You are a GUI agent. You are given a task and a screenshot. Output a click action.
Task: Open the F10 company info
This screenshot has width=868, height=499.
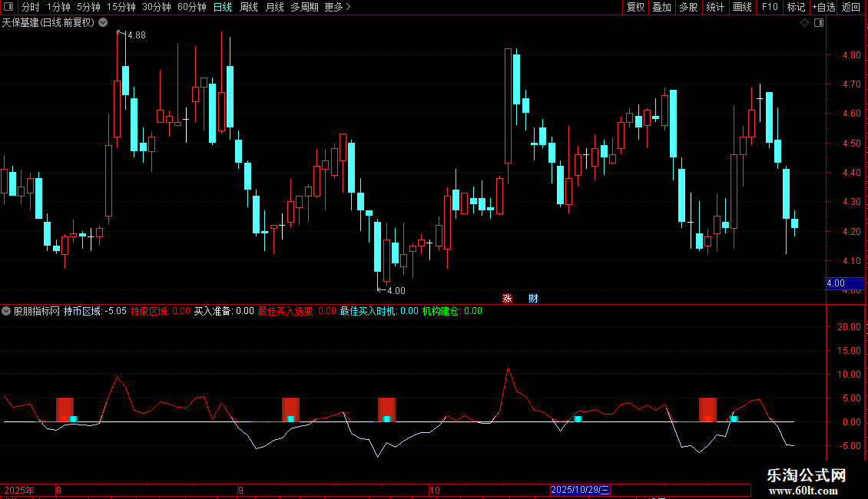click(770, 7)
